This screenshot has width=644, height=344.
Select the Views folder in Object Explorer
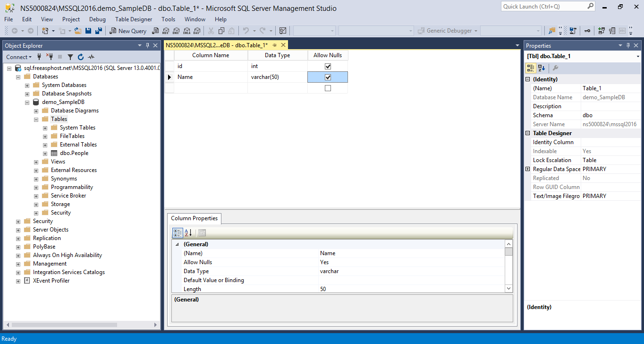[58, 162]
